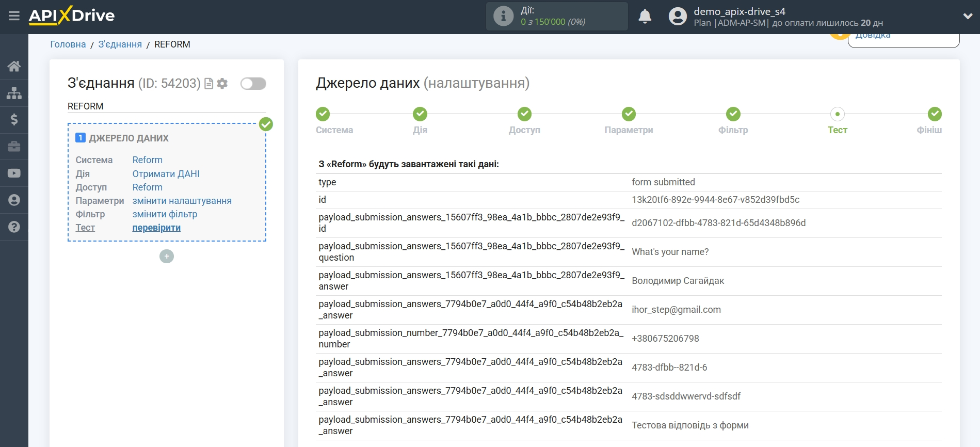Viewport: 980px width, 447px height.
Task: Click the 'type' field name
Action: (x=327, y=182)
